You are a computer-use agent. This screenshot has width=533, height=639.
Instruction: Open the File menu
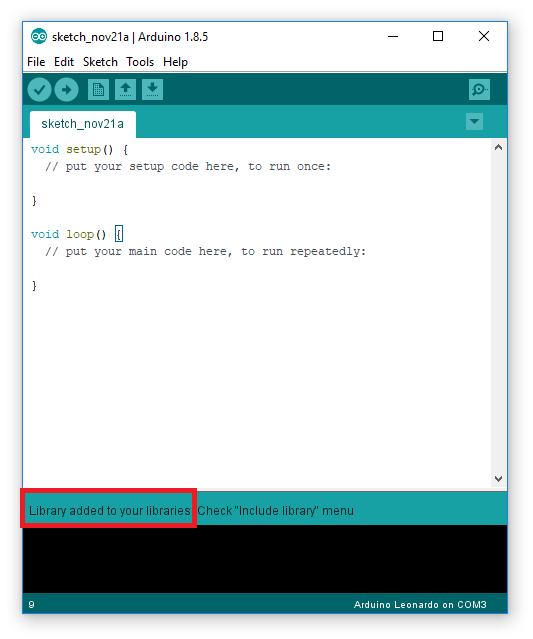click(36, 62)
